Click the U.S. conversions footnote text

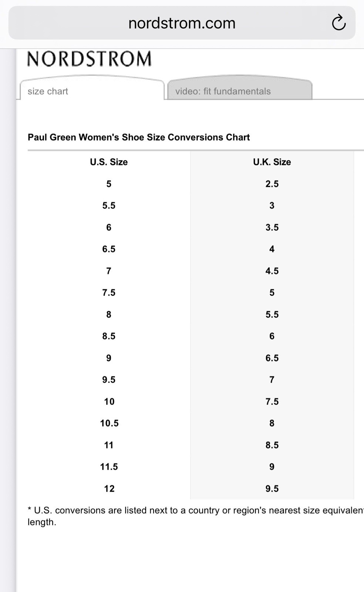pyautogui.click(x=196, y=516)
